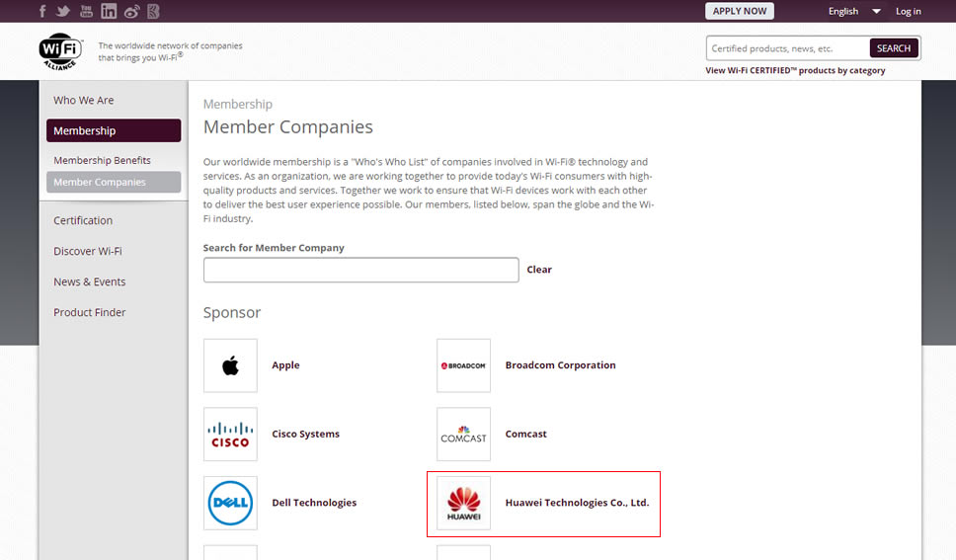Viewport: 956px width, 560px height.
Task: Click the SEARCH button
Action: (894, 48)
